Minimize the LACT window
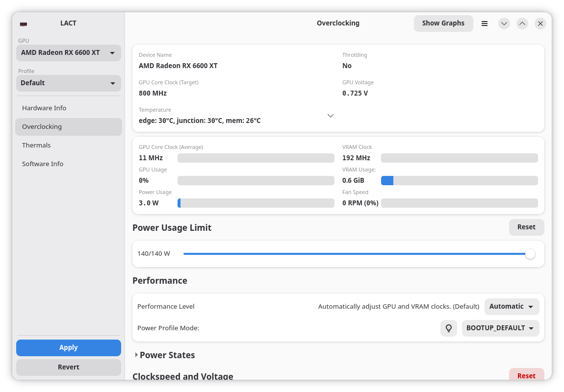This screenshot has width=564, height=392. tap(504, 24)
